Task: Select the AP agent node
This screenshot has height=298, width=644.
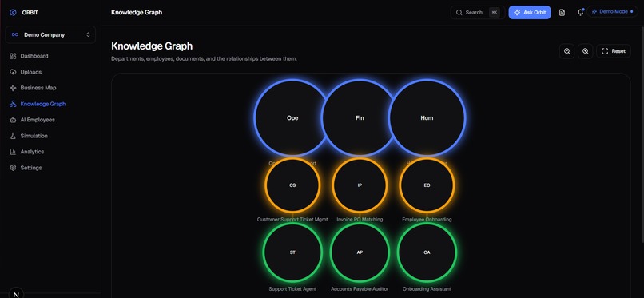Action: click(360, 252)
